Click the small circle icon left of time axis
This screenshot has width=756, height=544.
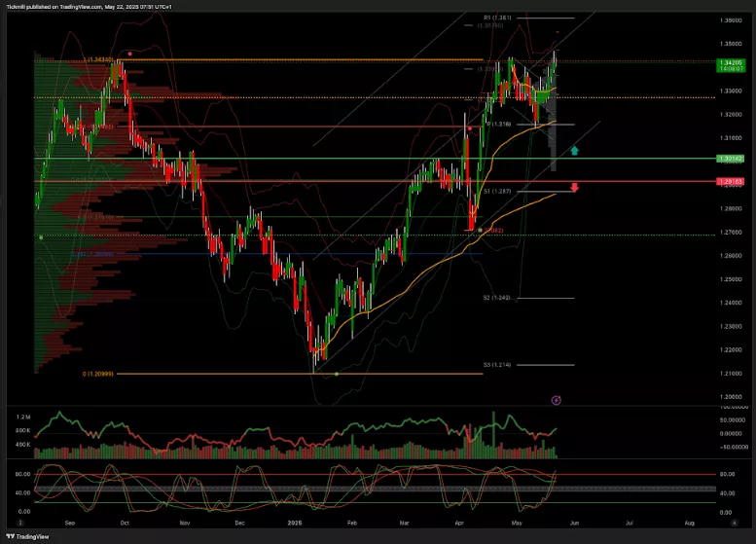[x=21, y=523]
